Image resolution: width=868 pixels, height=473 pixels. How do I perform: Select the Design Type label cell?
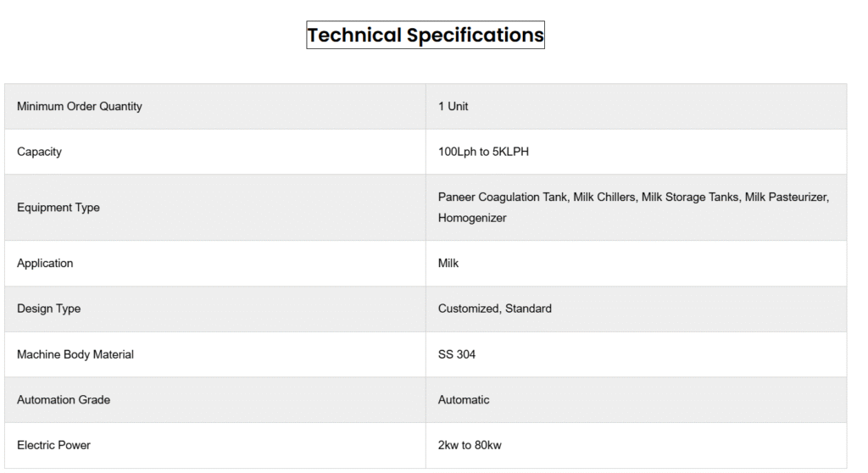49,309
